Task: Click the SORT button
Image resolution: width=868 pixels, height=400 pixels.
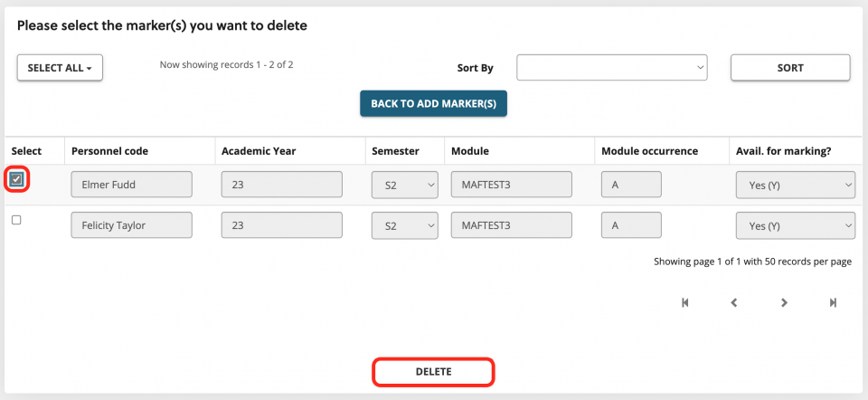Action: (x=790, y=68)
